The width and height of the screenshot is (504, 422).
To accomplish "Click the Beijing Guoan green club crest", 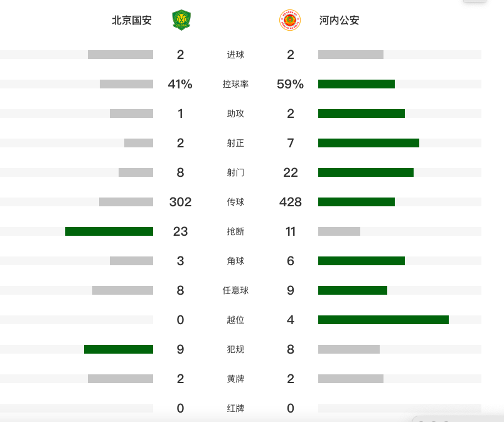I will click(181, 20).
